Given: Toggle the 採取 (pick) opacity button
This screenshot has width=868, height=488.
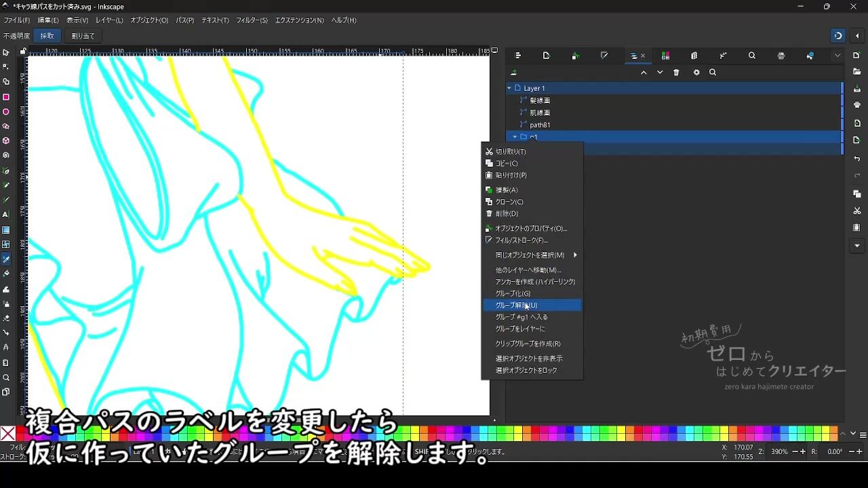Looking at the screenshot, I should (x=47, y=36).
